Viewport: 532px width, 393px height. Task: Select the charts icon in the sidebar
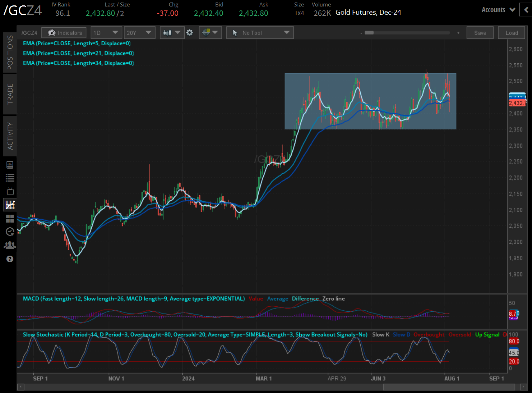tap(10, 205)
